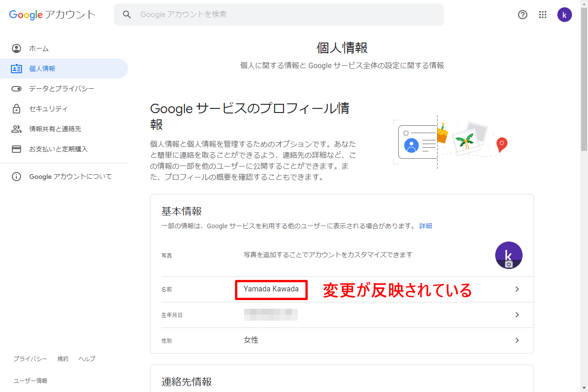This screenshot has height=392, width=588.
Task: Open データとプライバシー from the sidebar
Action: (x=61, y=89)
